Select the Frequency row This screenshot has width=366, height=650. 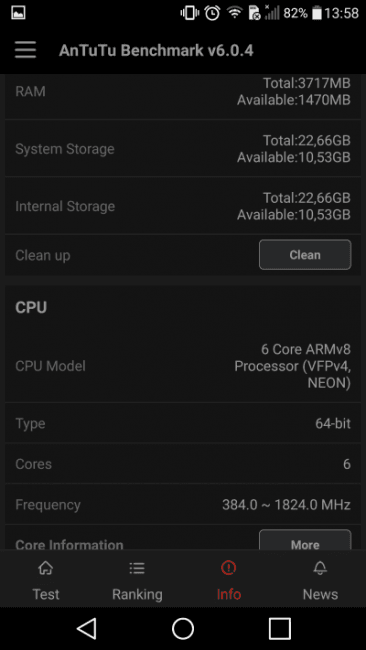tap(183, 504)
